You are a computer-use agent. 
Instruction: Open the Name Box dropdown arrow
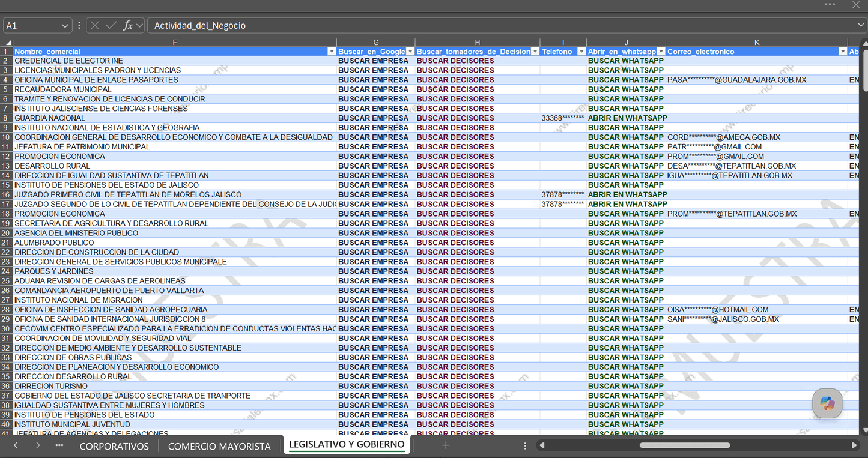(x=65, y=26)
